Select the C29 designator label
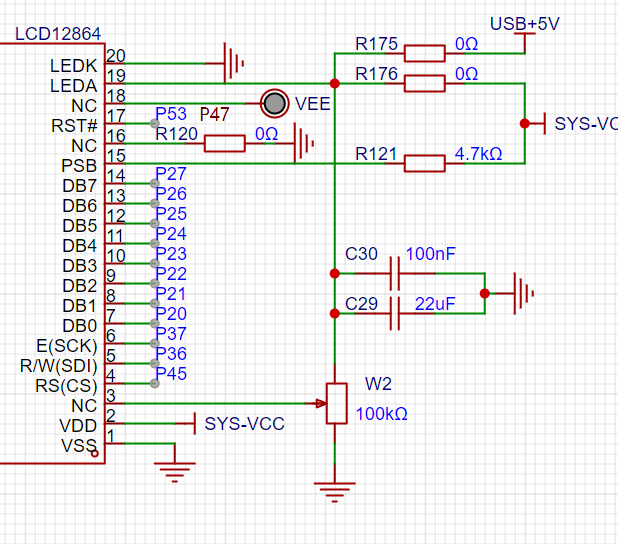618x544 pixels. click(x=361, y=304)
